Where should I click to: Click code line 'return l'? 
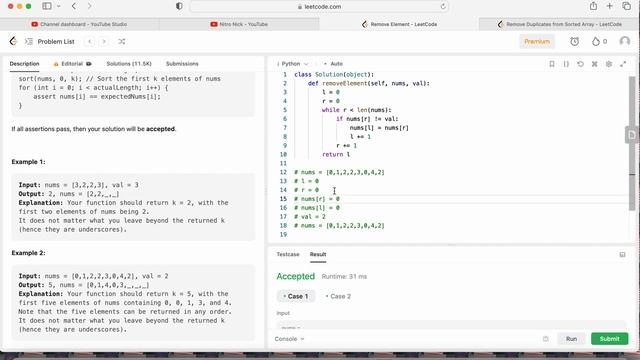tap(336, 154)
